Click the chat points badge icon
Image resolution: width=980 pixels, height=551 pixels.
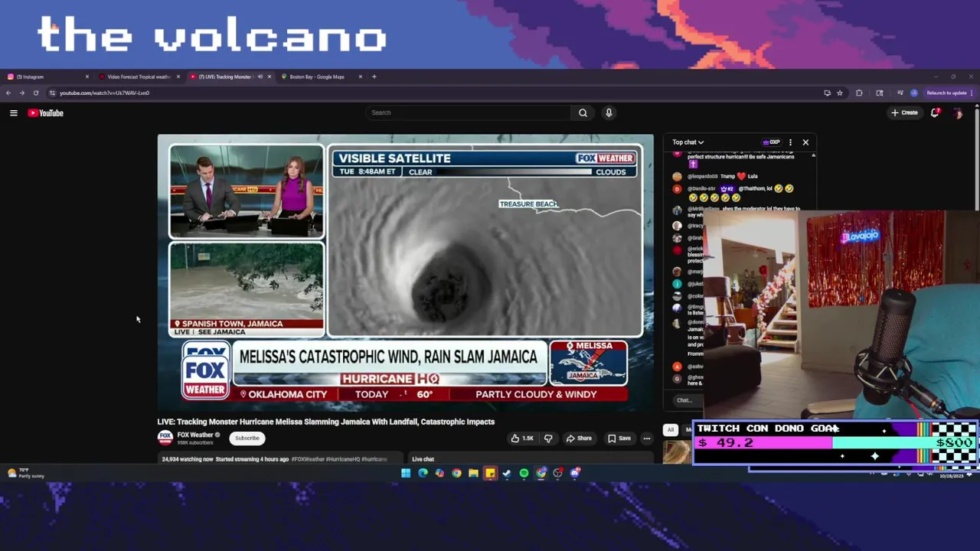pos(771,142)
